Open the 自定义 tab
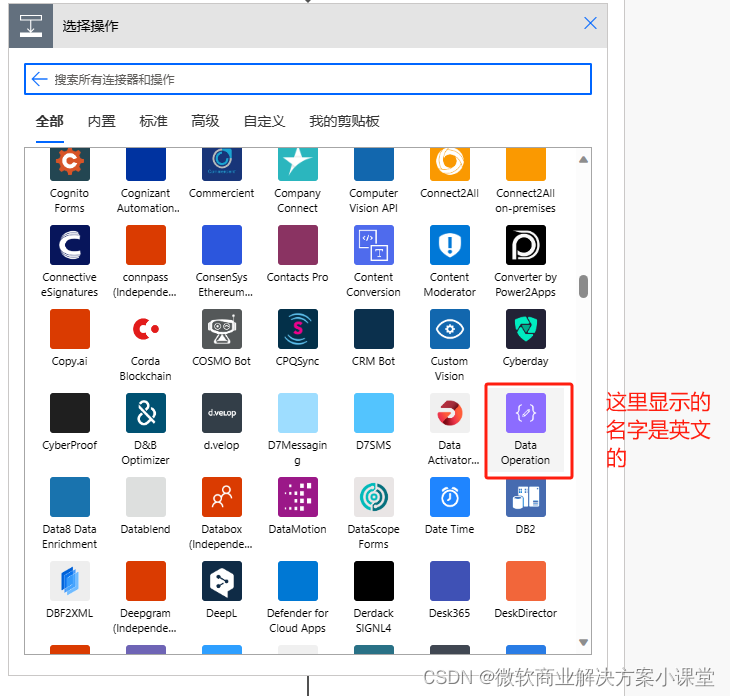Screen dimensions: 730x696 pos(264,122)
